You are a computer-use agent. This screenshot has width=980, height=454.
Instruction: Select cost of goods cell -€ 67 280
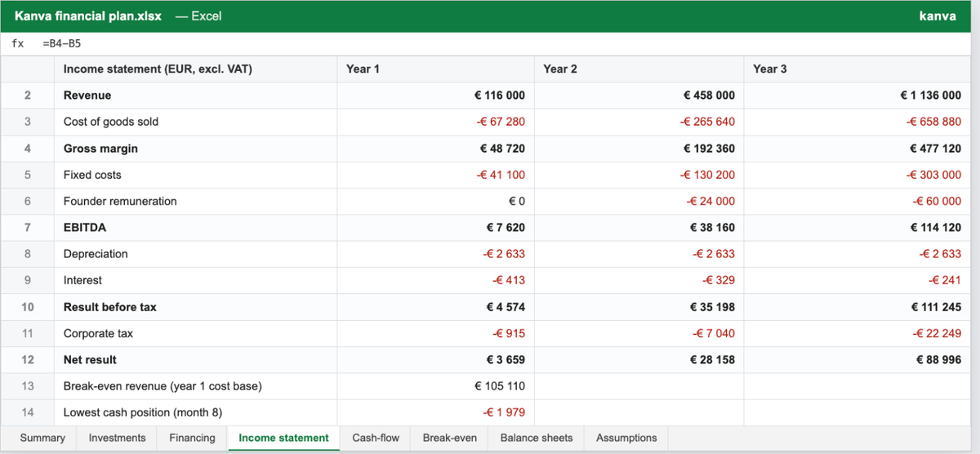[434, 122]
